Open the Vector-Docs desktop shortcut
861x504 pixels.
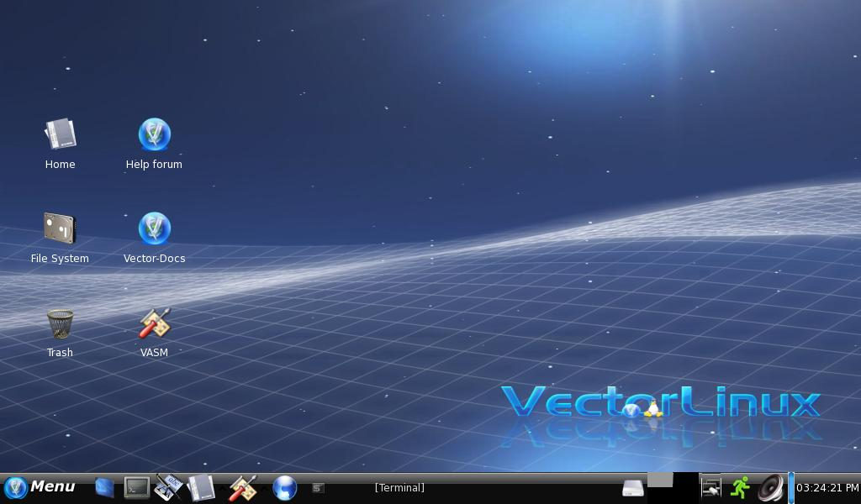coord(155,238)
